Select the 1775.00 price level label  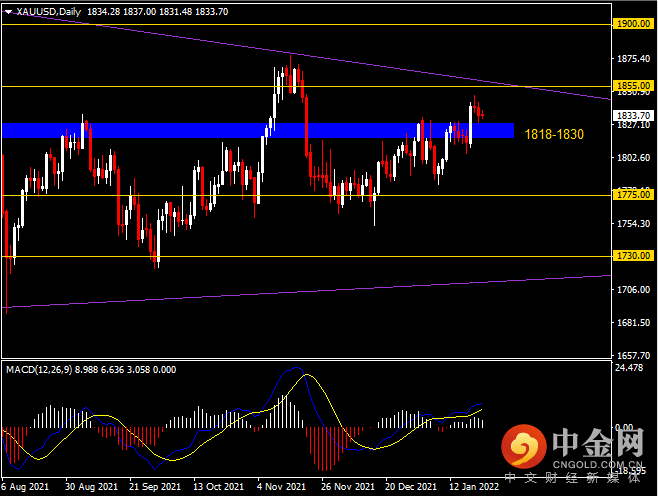coord(633,195)
